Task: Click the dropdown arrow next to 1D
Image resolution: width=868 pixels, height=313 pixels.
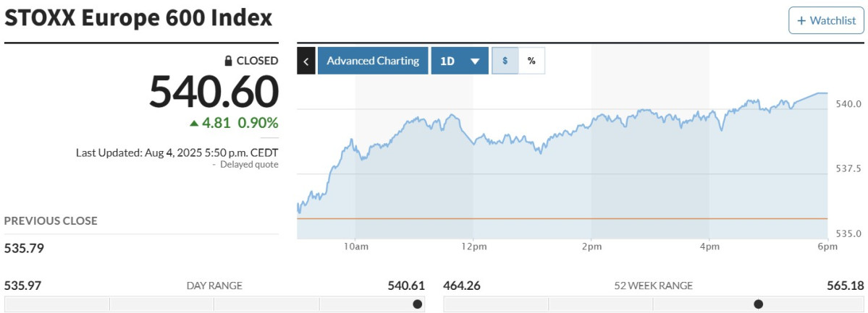Action: [475, 61]
